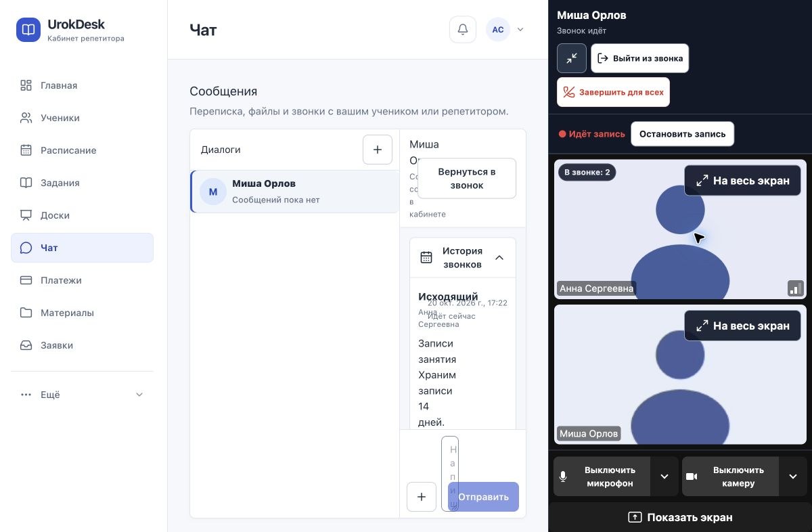Open Расписание in the sidebar
Viewport: 812px width, 532px height.
click(83, 150)
